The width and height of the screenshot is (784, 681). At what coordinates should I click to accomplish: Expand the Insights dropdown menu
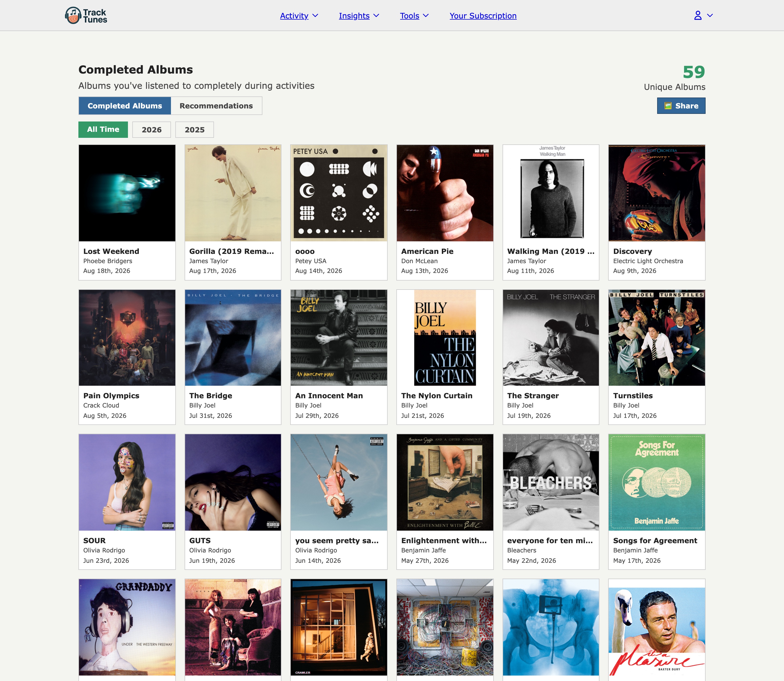(359, 16)
